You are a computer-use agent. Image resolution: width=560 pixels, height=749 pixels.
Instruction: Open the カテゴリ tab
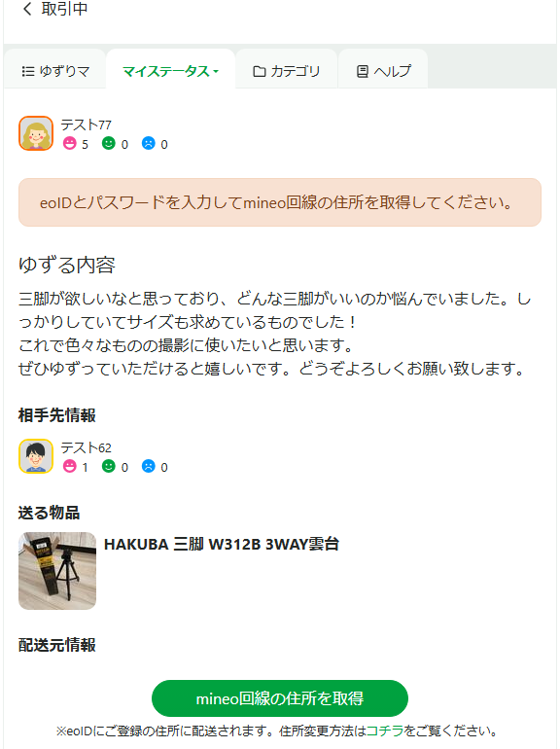tap(287, 71)
